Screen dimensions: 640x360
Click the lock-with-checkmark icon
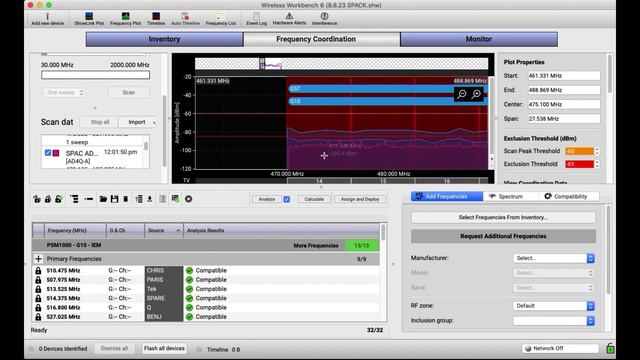59,199
